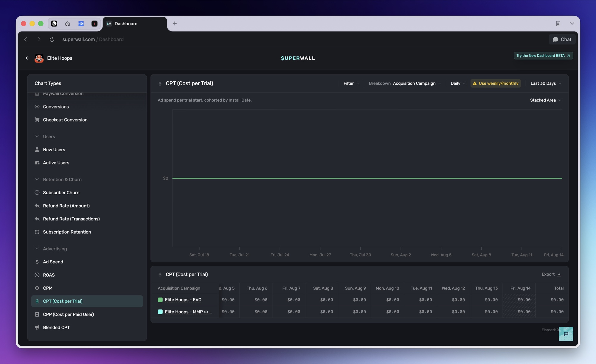596x364 pixels.
Task: Click the Checkout Conversion cart icon
Action: coord(37,120)
